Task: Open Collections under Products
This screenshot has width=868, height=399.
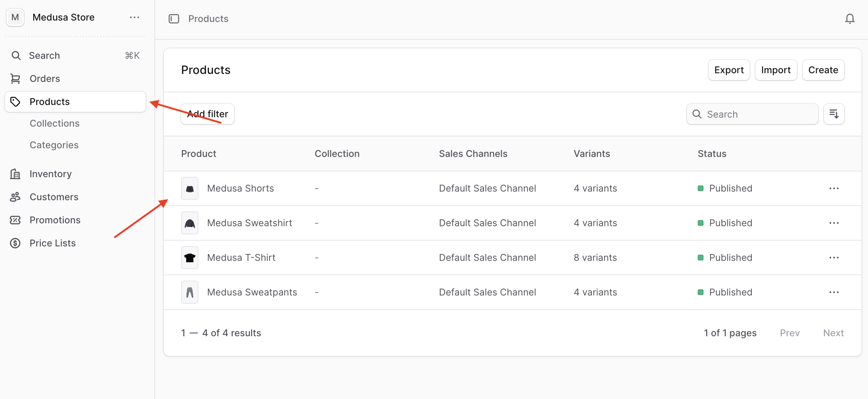Action: (54, 123)
